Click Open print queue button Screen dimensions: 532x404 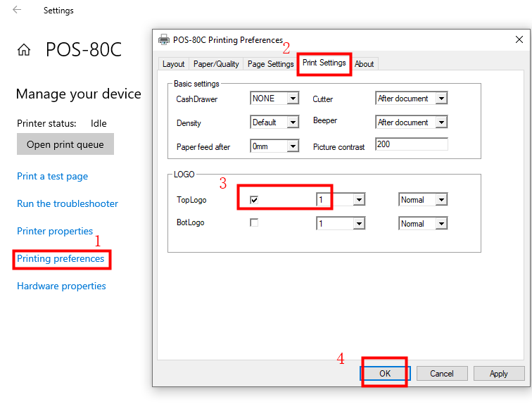click(65, 144)
